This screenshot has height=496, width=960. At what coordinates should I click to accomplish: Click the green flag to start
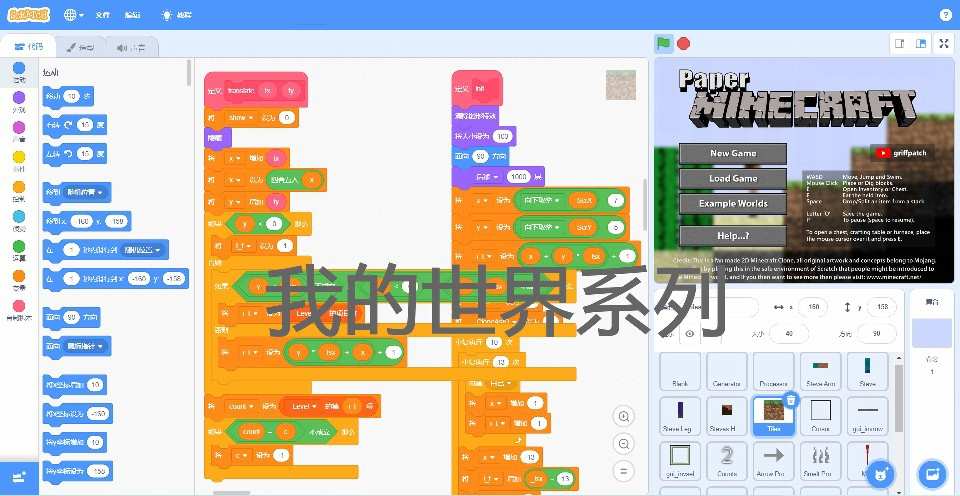pos(664,43)
